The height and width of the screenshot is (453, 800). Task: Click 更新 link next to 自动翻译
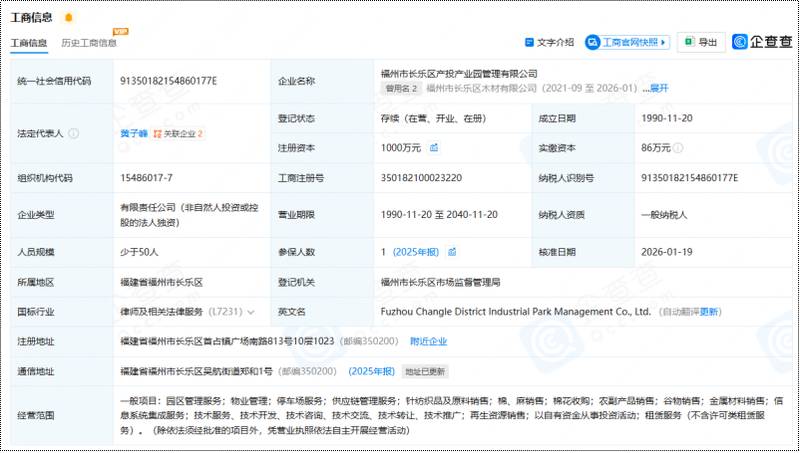[x=709, y=312]
